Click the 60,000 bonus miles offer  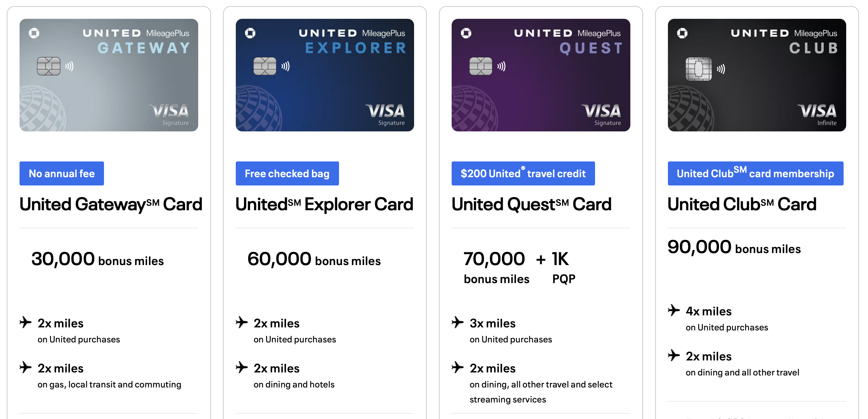314,259
